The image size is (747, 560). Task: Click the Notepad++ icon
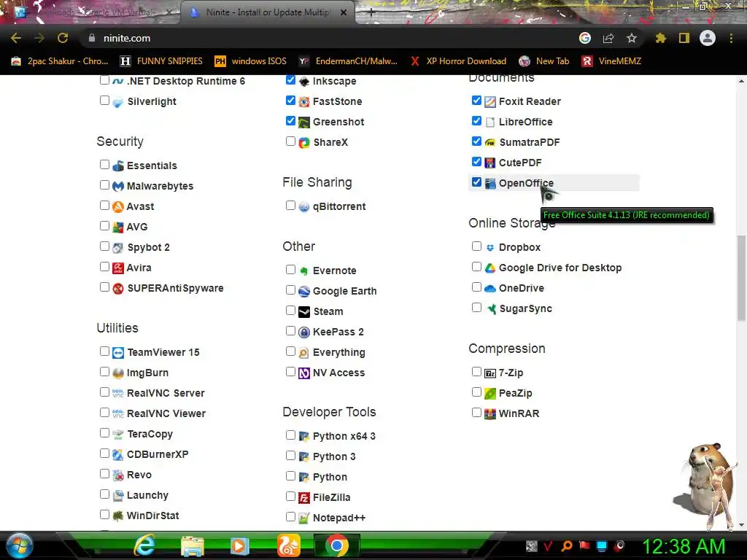pyautogui.click(x=304, y=518)
